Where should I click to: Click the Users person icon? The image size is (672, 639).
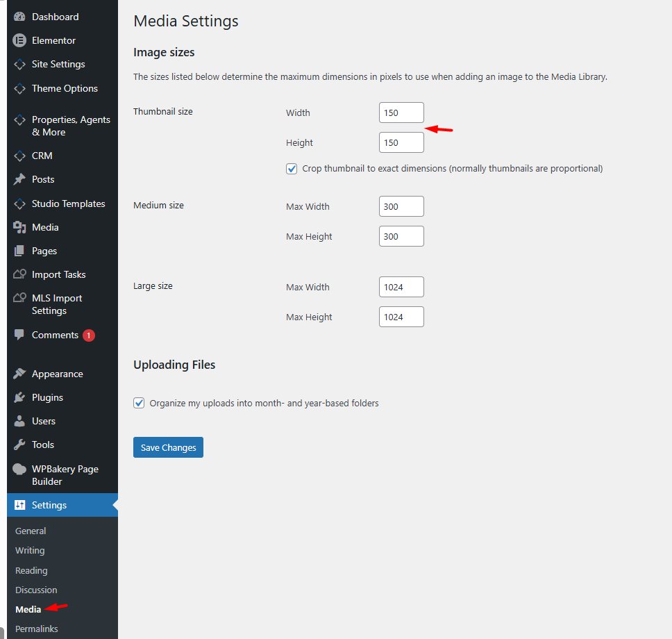(x=19, y=421)
